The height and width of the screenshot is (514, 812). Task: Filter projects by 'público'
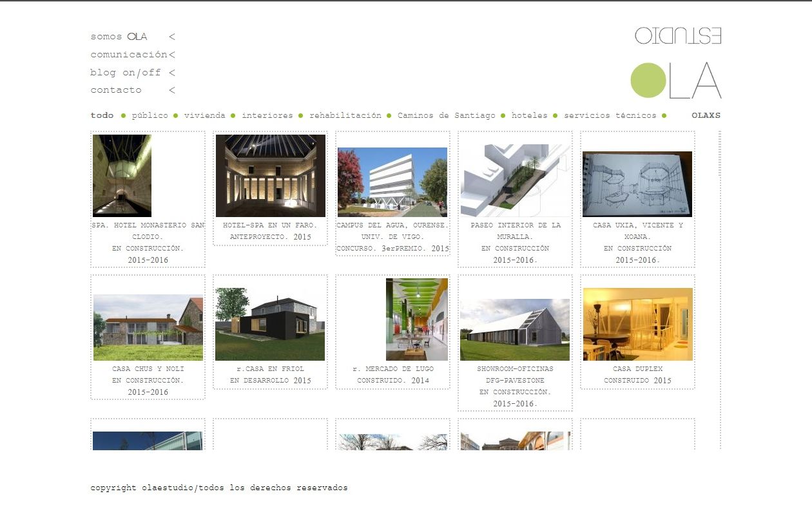pyautogui.click(x=150, y=116)
